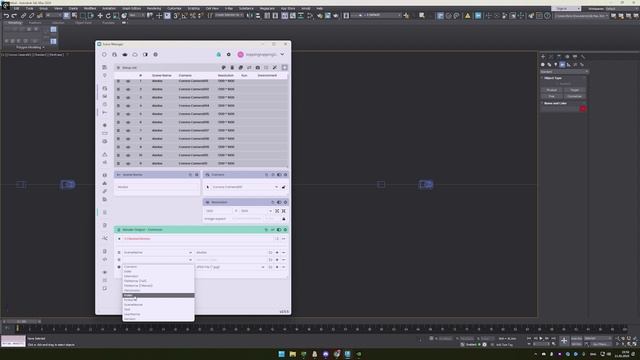This screenshot has height=360, width=640.
Task: Click the bell notification icon in Scene Manager
Action: (218, 54)
